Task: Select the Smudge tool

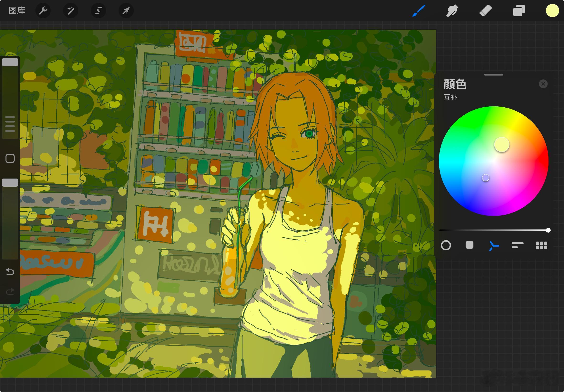Action: [x=452, y=11]
